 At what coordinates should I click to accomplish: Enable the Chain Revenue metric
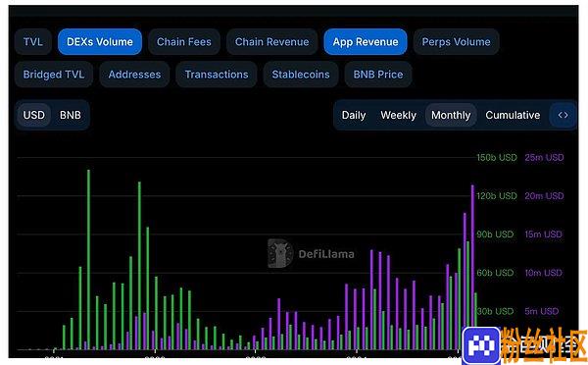tap(271, 41)
